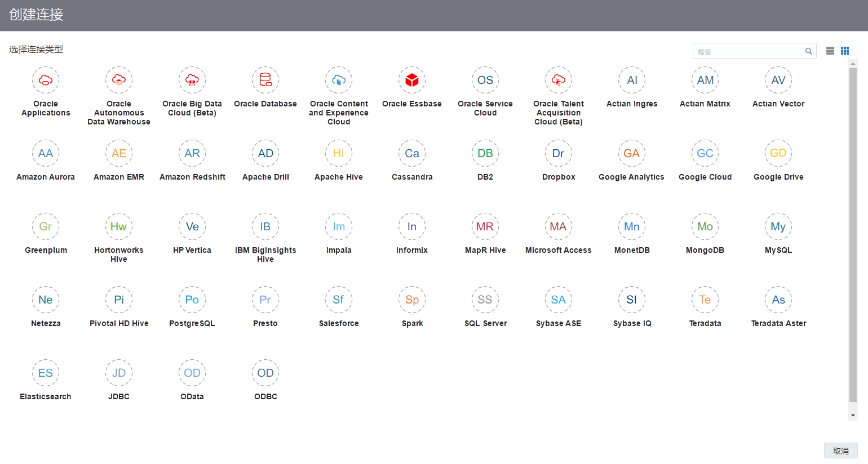Viewport: 868px width, 464px height.
Task: Select the Microsoft Access MA icon
Action: pos(559,226)
